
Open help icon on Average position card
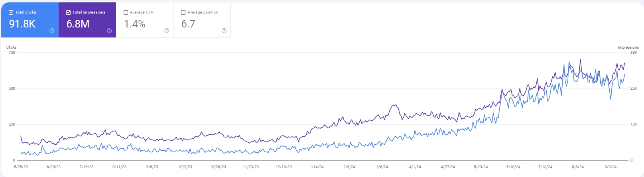pyautogui.click(x=224, y=31)
